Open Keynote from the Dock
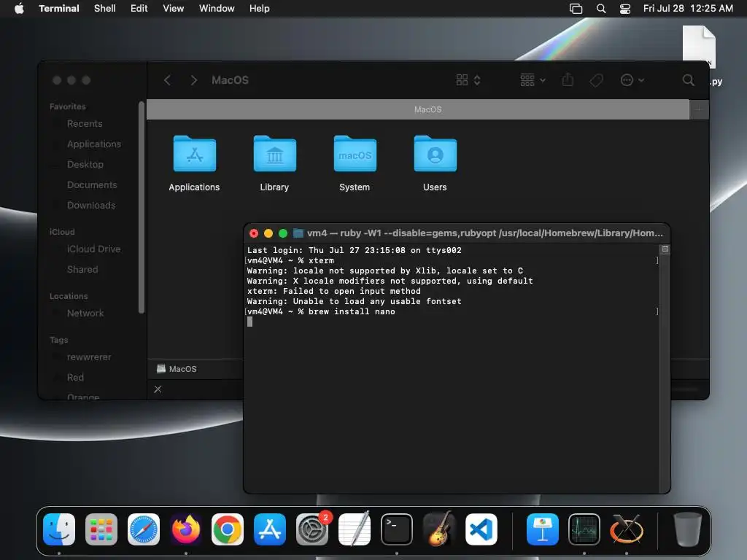The image size is (747, 560). 542,529
